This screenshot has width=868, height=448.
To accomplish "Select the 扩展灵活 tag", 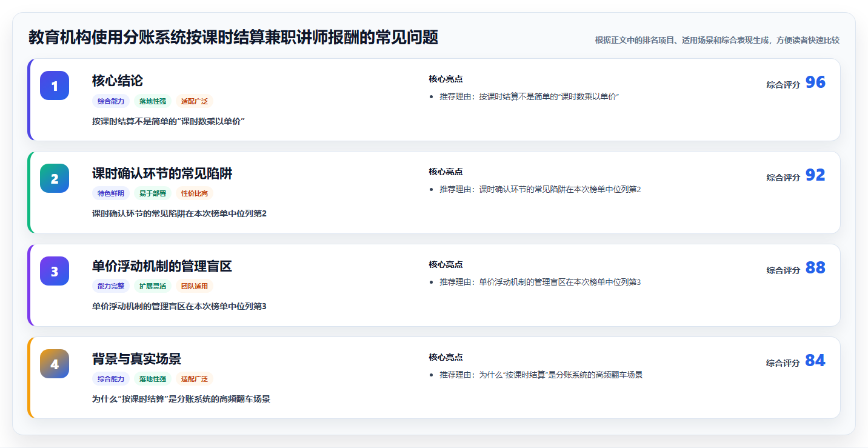I will click(x=153, y=286).
